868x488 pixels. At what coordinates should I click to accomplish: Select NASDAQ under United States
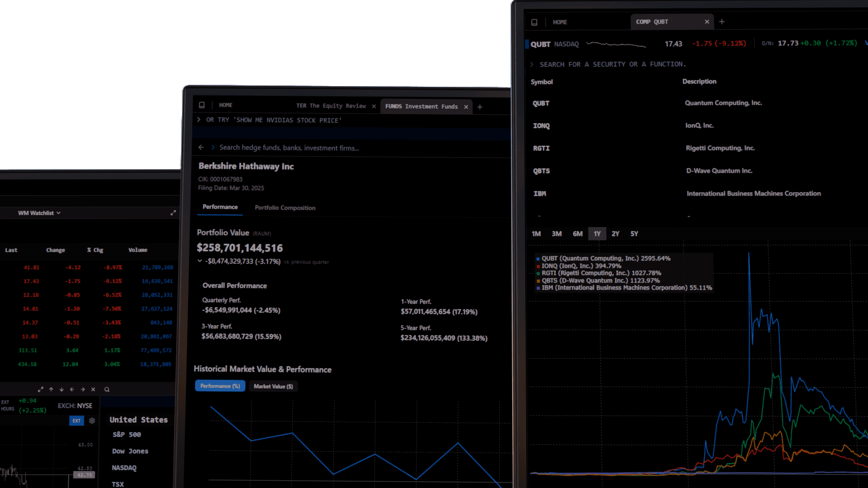click(124, 468)
